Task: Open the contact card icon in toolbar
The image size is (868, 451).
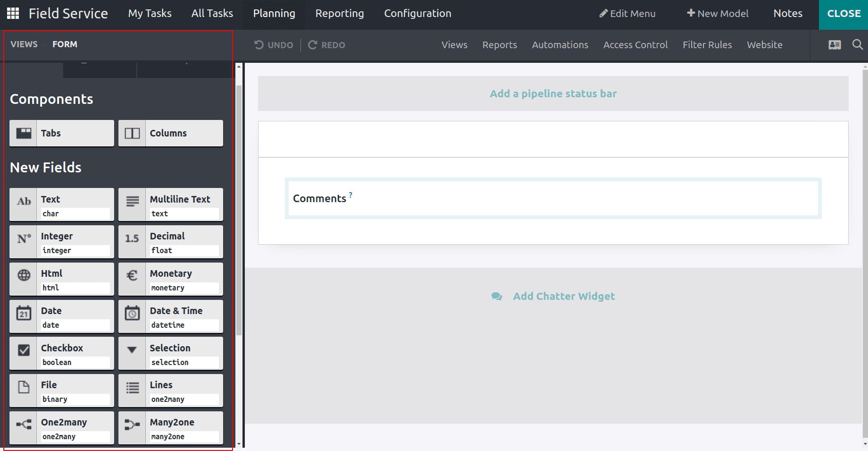Action: click(835, 44)
